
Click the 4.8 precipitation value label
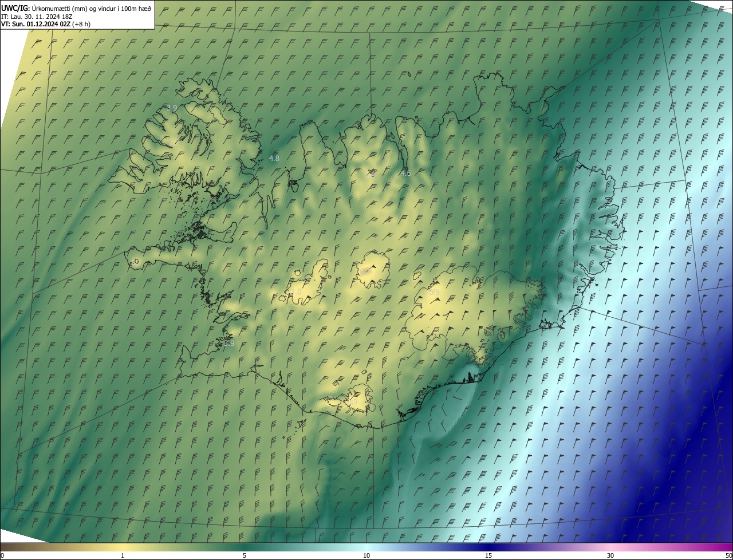(274, 158)
